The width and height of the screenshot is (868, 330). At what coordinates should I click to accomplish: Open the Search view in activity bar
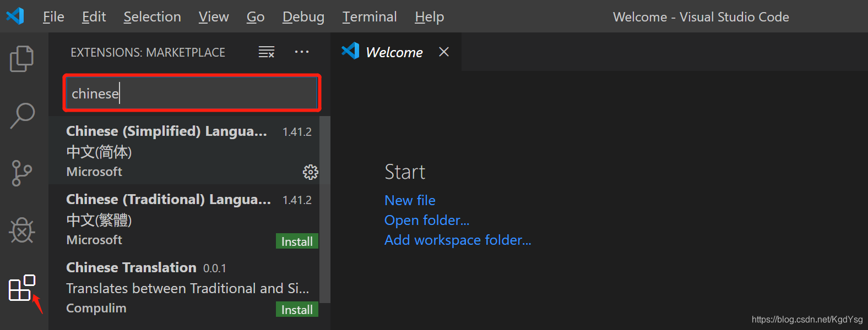[x=22, y=116]
